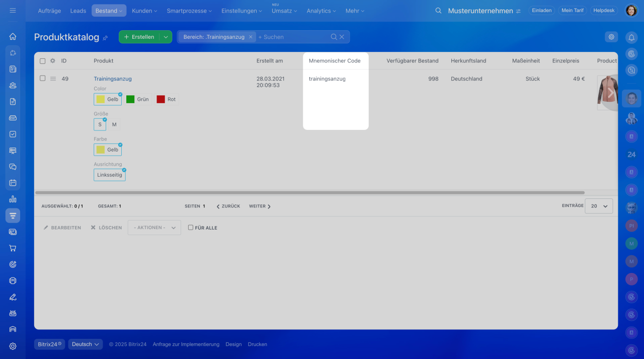Click the Einladen button
This screenshot has height=359, width=644.
[x=542, y=11]
